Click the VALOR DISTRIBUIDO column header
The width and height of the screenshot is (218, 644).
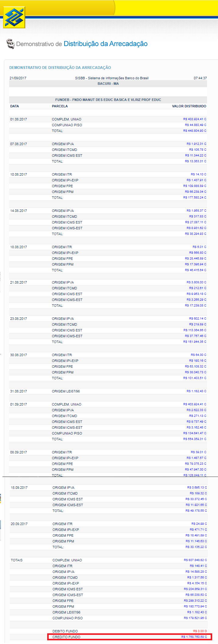point(189,106)
